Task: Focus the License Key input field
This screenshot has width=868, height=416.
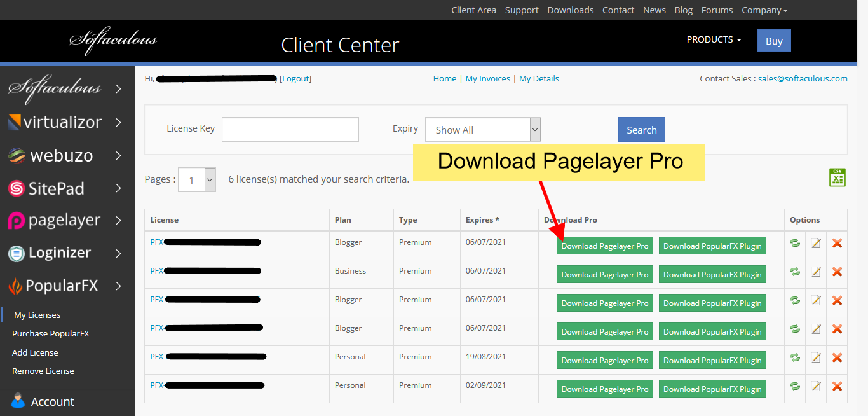Action: 290,129
